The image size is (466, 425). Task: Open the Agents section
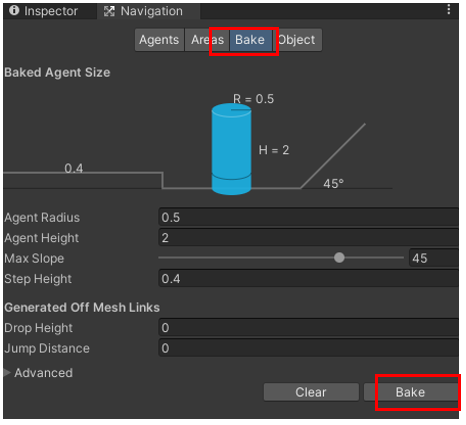[x=159, y=40]
